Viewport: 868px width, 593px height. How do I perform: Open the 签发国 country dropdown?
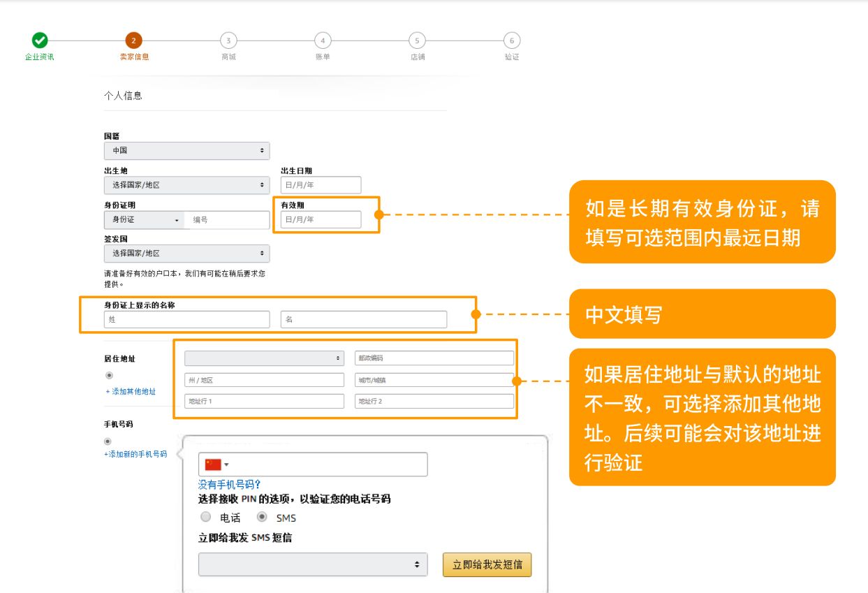pyautogui.click(x=186, y=253)
